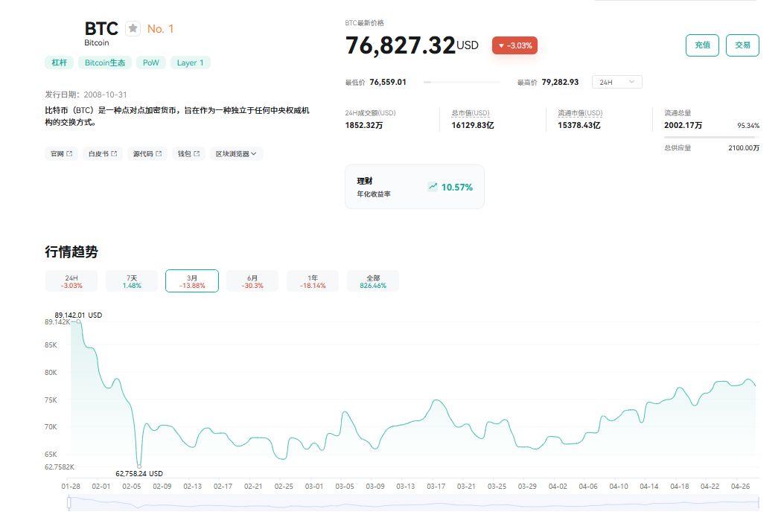The height and width of the screenshot is (532, 784).
Task: Open the 白皮书 whitepaper link
Action: point(103,154)
